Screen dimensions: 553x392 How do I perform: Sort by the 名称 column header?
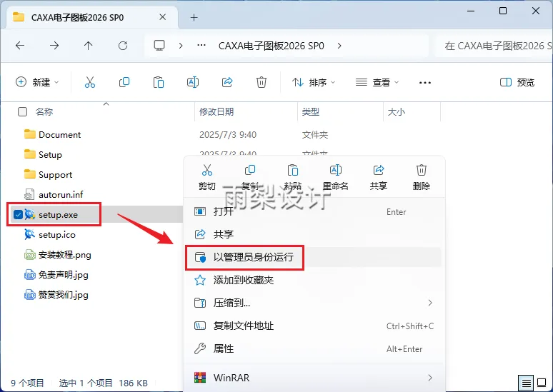(44, 112)
